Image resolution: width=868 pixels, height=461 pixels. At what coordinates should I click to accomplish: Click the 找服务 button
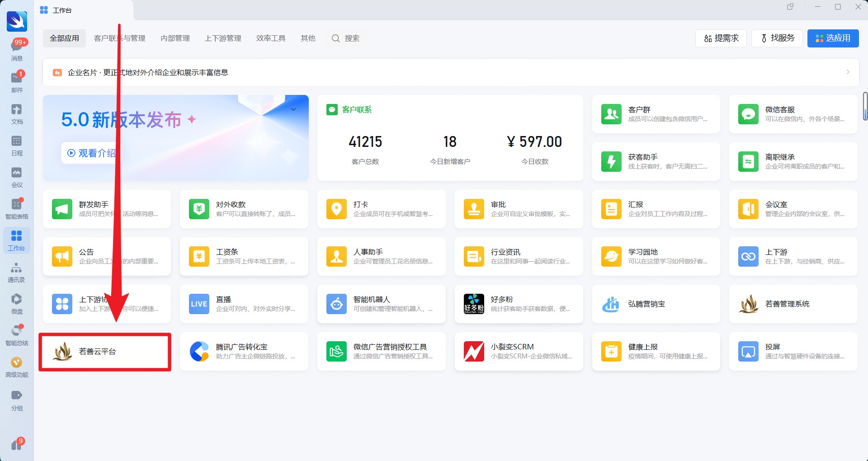777,38
